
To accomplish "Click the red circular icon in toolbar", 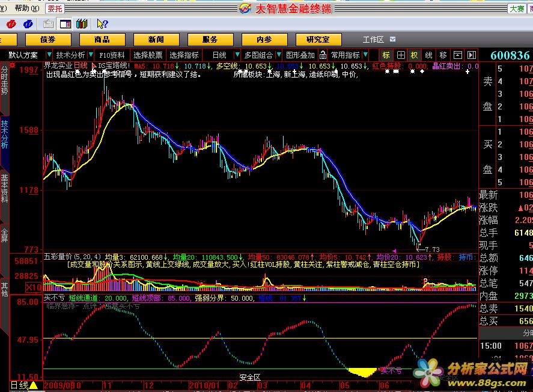I will [11, 24].
